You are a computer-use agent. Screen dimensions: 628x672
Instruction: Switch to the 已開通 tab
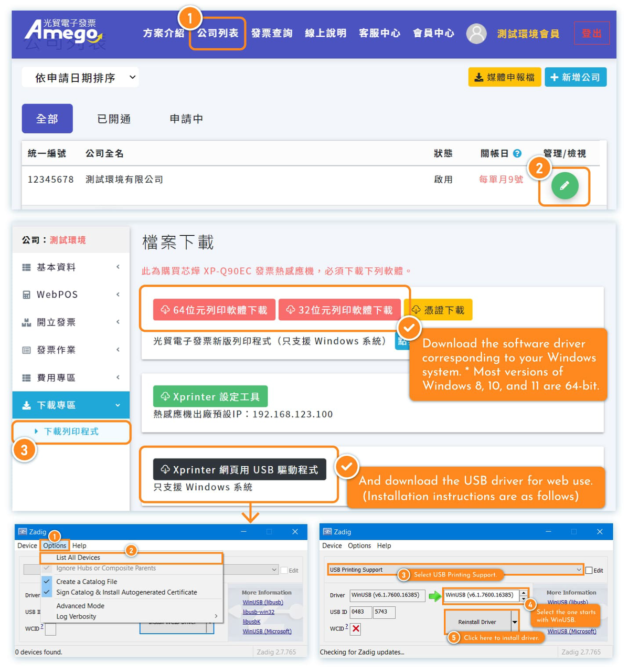114,119
